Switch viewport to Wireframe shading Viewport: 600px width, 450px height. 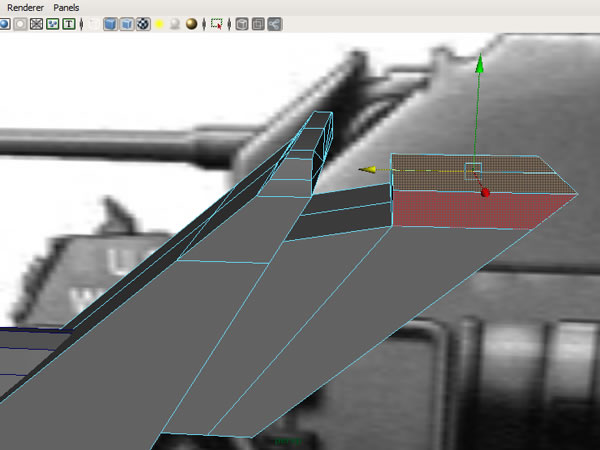pos(94,24)
